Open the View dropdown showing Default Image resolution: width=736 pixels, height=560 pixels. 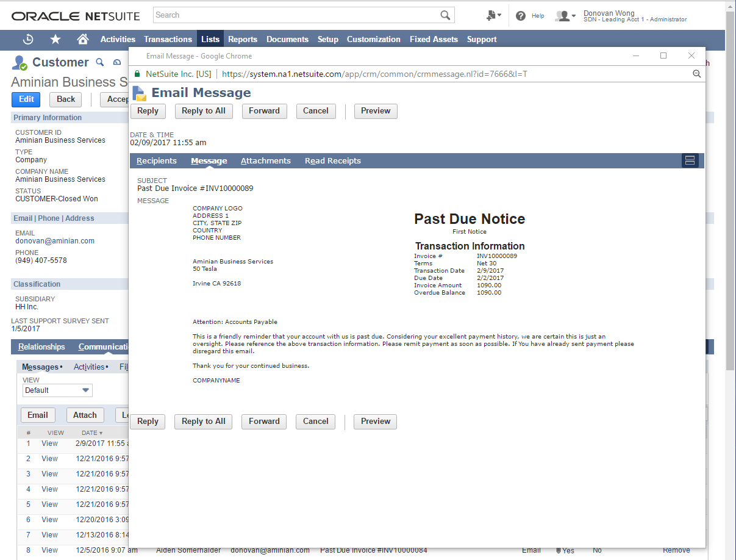[57, 390]
